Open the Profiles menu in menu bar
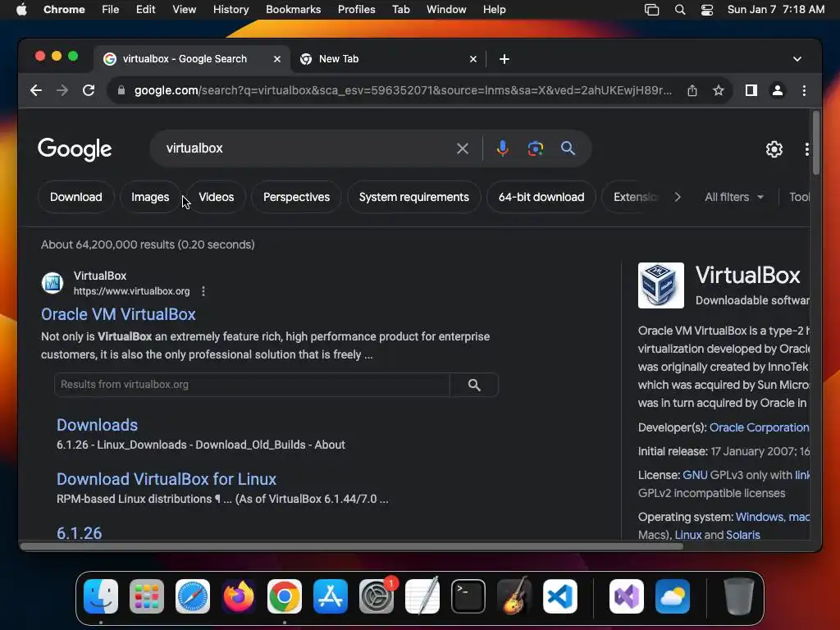This screenshot has height=630, width=840. 356,10
